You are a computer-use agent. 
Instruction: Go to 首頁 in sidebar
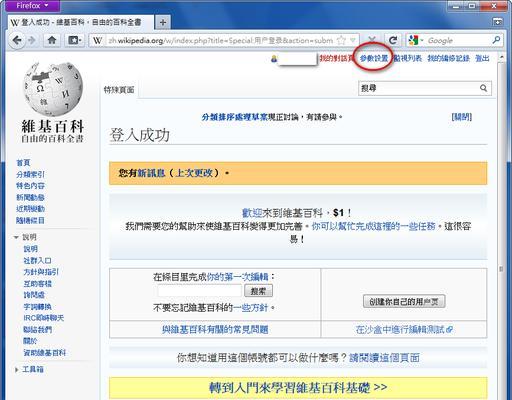[23, 163]
